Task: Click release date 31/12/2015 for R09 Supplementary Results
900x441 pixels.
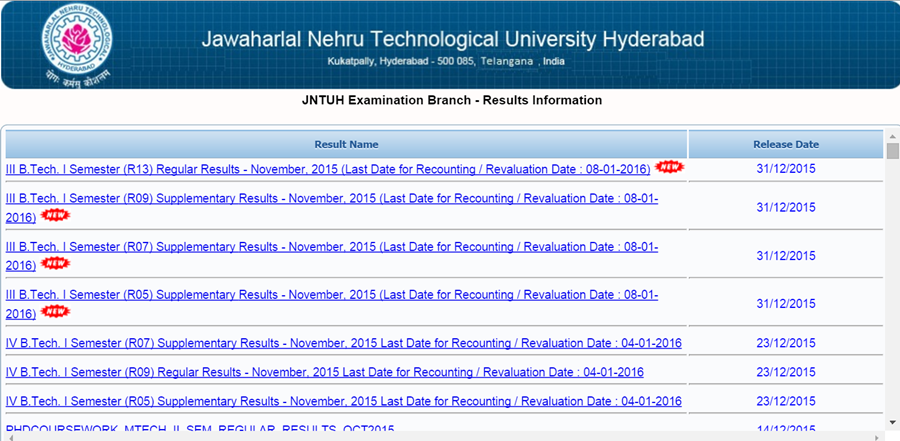Action: click(786, 207)
